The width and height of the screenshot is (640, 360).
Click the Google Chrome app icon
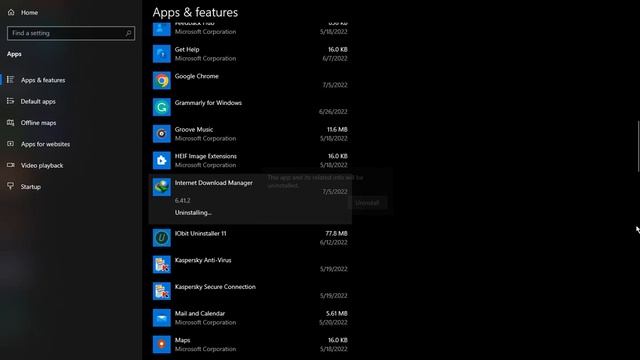(x=162, y=80)
